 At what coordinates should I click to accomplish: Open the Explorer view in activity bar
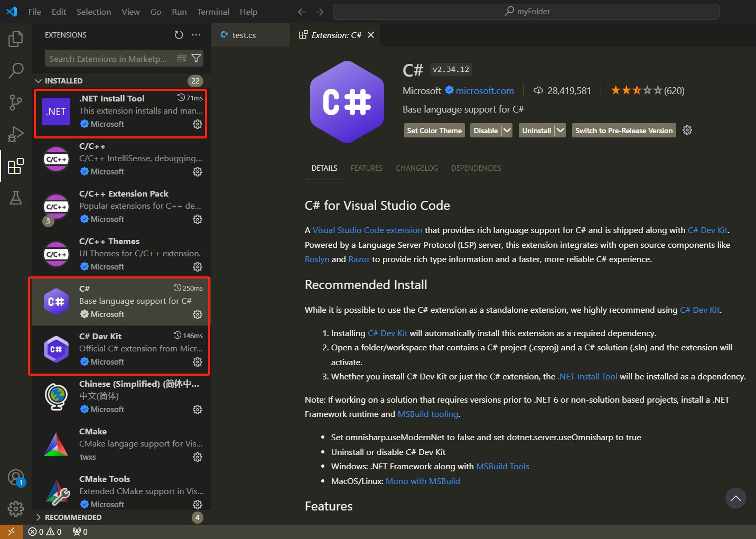[16, 39]
